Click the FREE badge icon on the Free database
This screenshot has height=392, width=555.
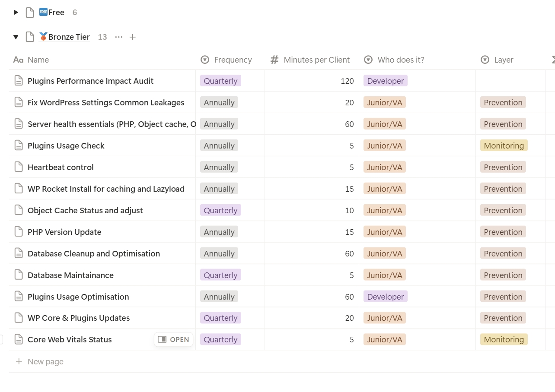[43, 12]
